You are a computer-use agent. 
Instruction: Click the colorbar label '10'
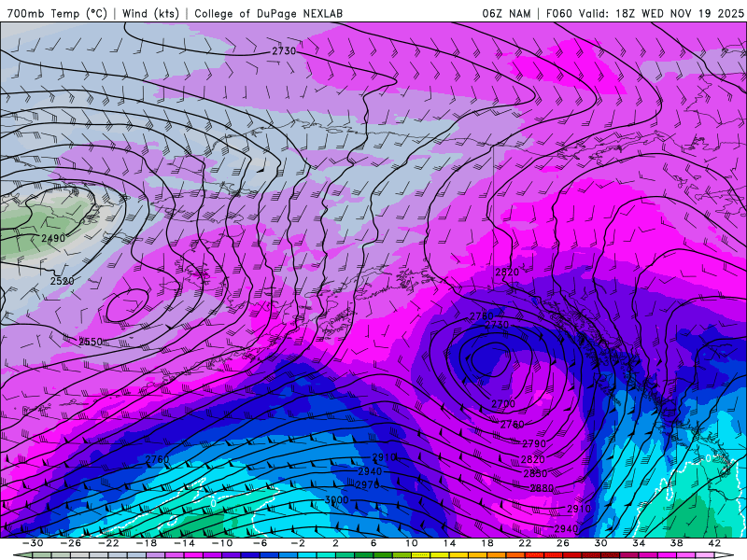[411, 543]
